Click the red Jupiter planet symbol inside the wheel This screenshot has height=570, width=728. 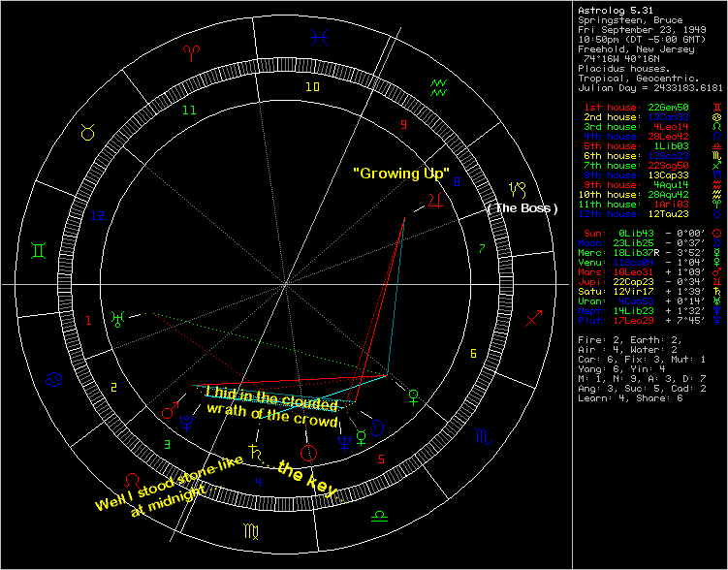pyautogui.click(x=435, y=200)
